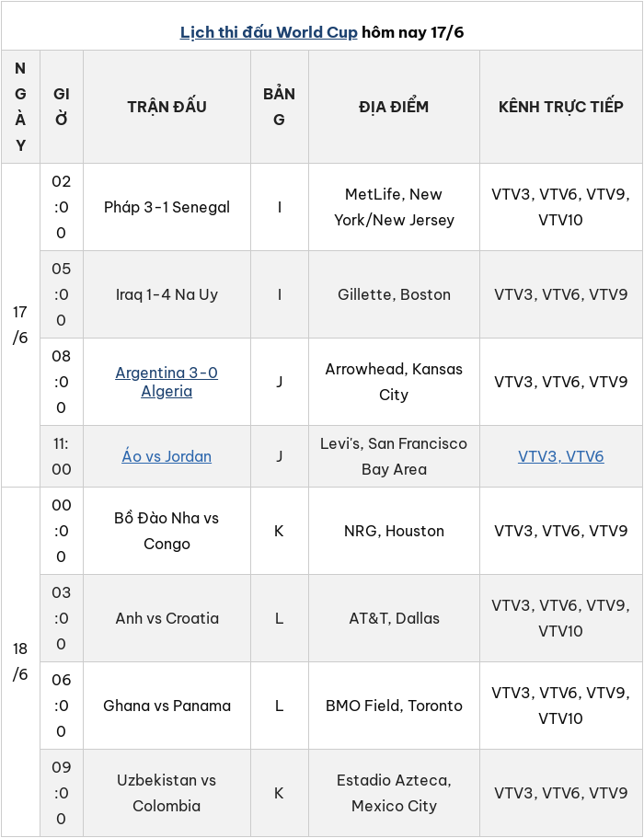Click the Pháp 3-1 Senegal cell

(167, 207)
